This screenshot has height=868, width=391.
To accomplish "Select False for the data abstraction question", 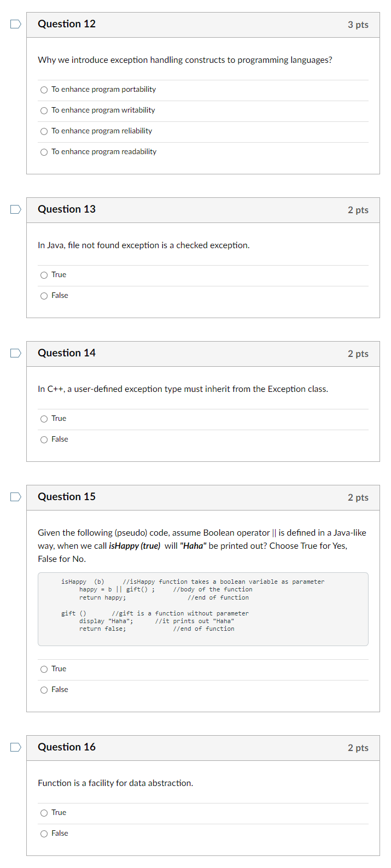I will coord(44,834).
